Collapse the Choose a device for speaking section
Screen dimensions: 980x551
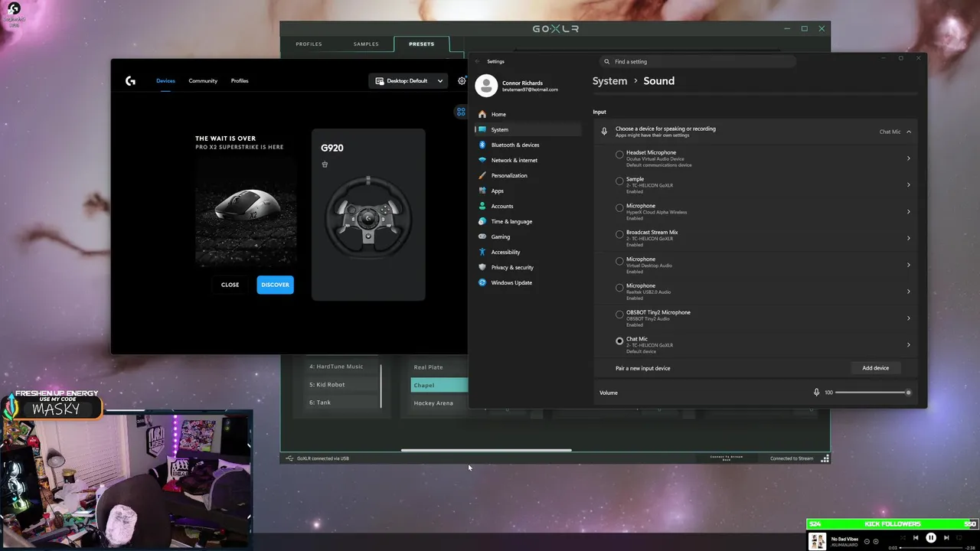tap(909, 132)
